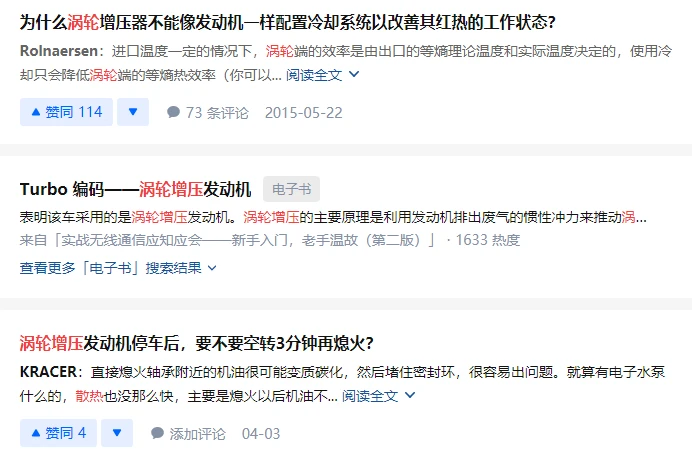Downvote the KRACER answer

pos(117,433)
